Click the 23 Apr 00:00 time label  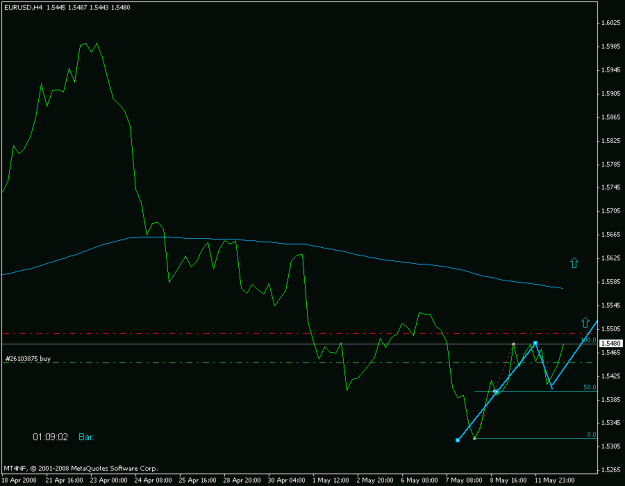(109, 480)
